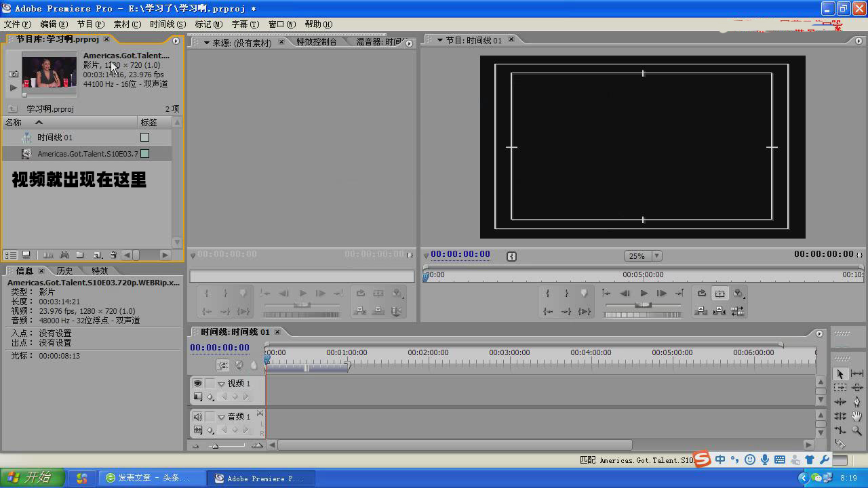Switch project panel to icon view
The image size is (868, 488).
click(26, 256)
